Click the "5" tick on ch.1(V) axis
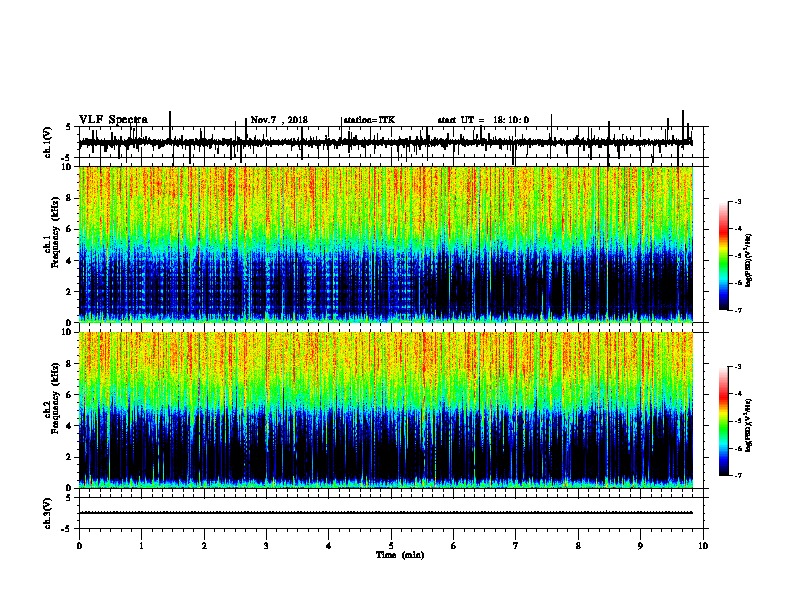Viewport: 792px width, 612px height. (69, 127)
